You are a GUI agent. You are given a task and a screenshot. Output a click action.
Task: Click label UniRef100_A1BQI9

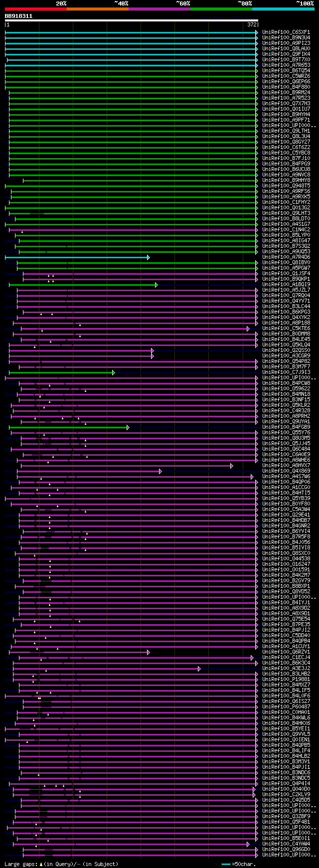pyautogui.click(x=286, y=285)
